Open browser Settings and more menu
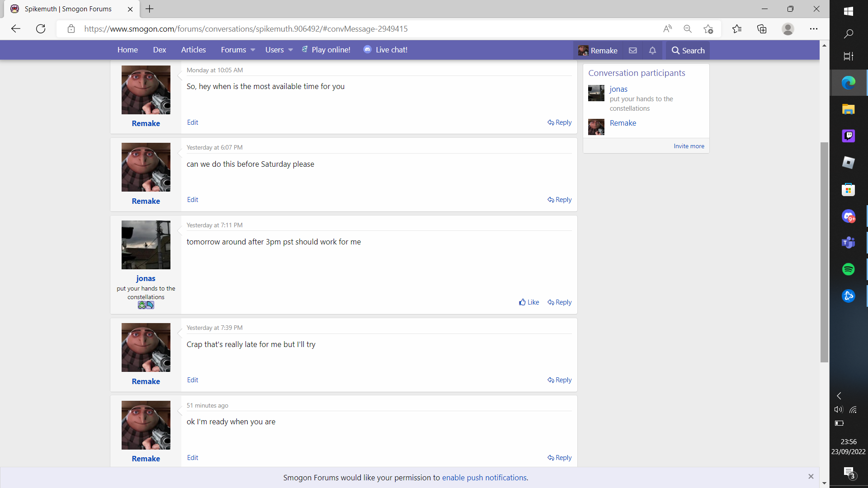This screenshot has width=868, height=488. 814,29
